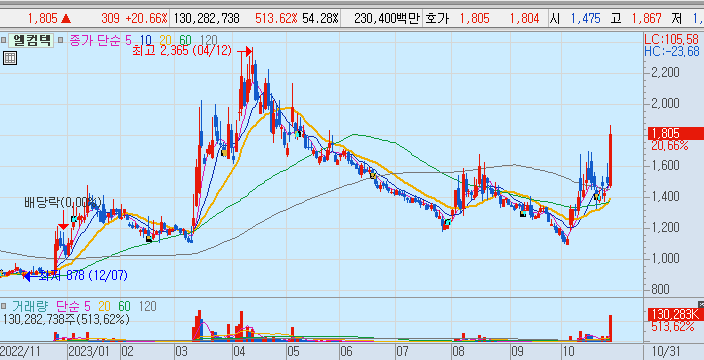Click the 05 month axis label

293,350
